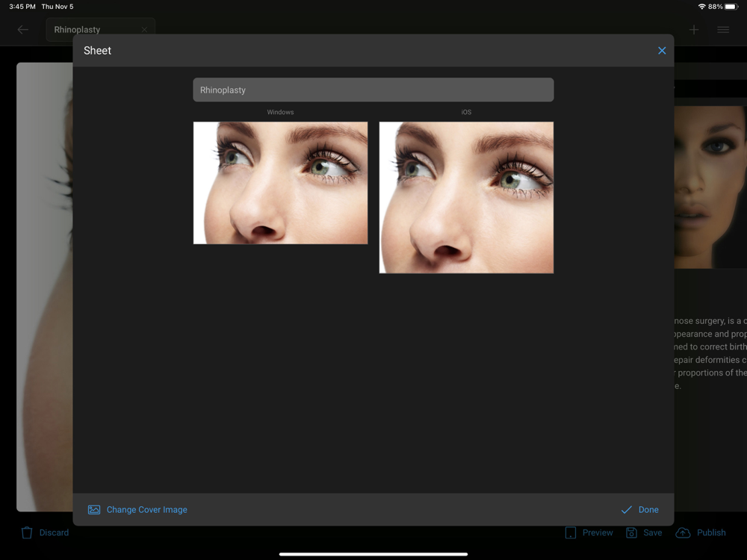Viewport: 747px width, 560px height.
Task: Tap the Wi-Fi status icon
Action: (701, 7)
